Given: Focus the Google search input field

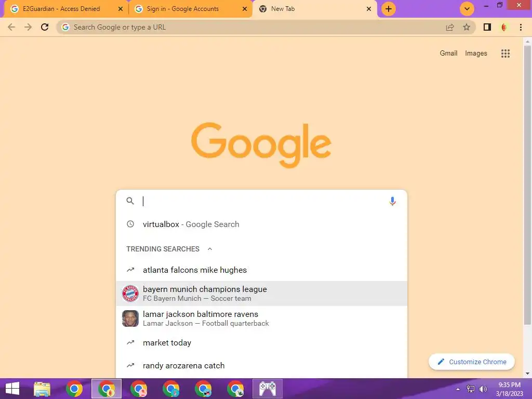Looking at the screenshot, I should pyautogui.click(x=261, y=201).
